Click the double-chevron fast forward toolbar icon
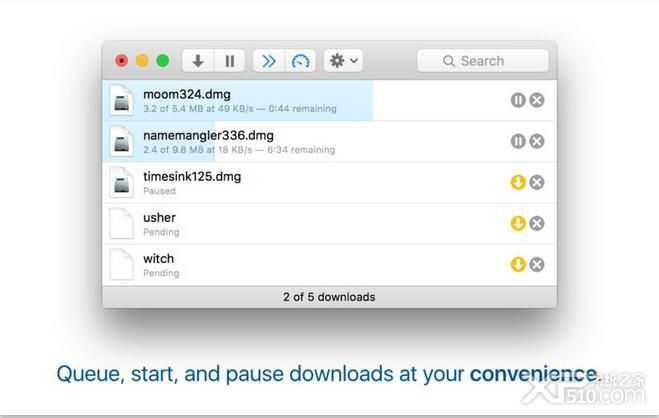 point(269,61)
